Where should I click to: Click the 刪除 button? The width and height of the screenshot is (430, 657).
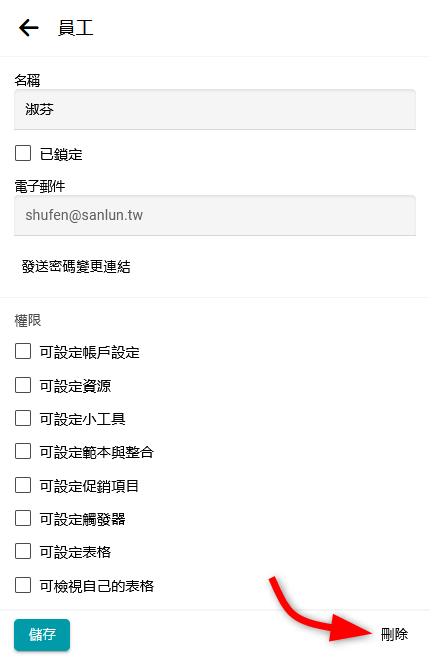[x=394, y=634]
